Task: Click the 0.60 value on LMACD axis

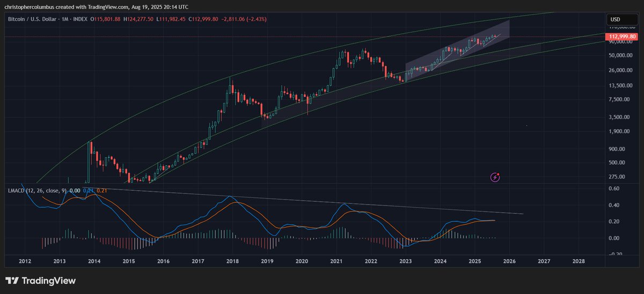Action: click(614, 188)
